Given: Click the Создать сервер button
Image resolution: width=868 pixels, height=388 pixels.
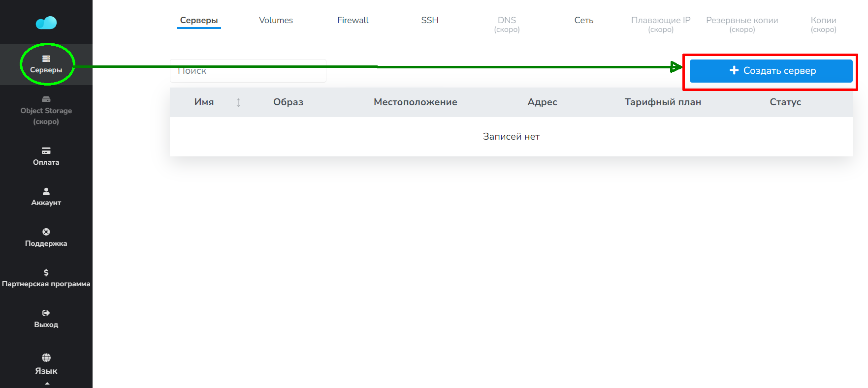Looking at the screenshot, I should click(x=771, y=71).
